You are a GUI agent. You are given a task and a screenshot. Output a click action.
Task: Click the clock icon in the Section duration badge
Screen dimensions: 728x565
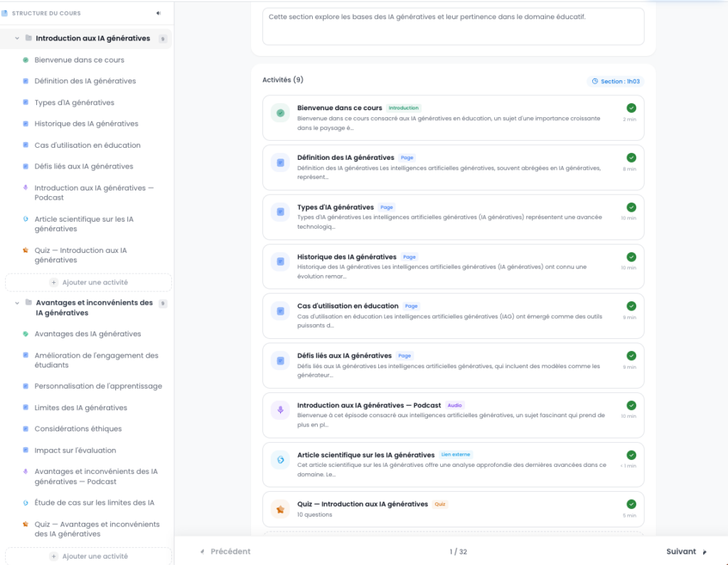(595, 81)
